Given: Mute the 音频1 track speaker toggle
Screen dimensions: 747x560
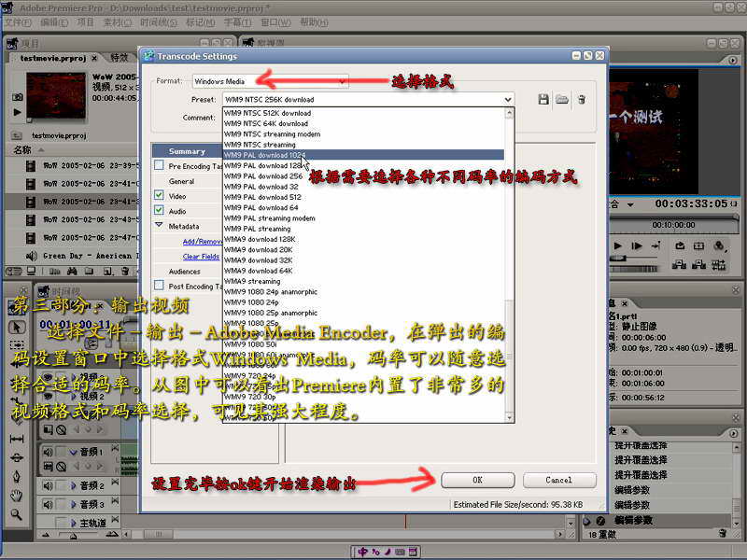Looking at the screenshot, I should tap(48, 451).
